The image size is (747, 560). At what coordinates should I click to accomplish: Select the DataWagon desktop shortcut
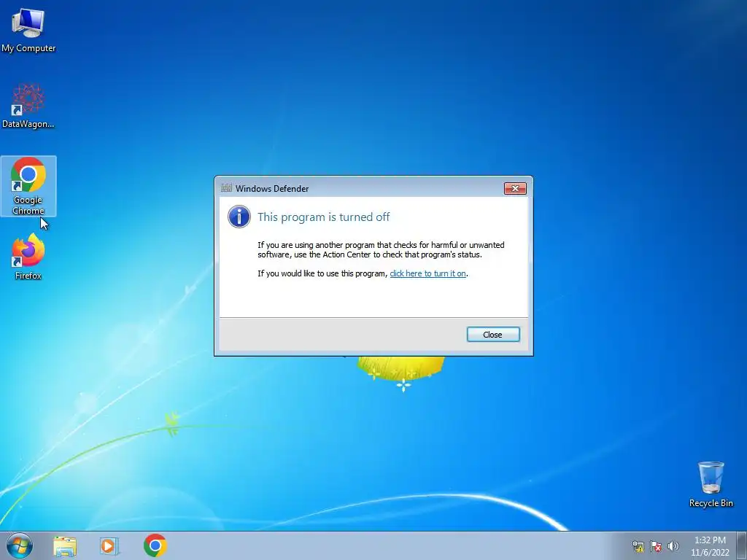point(28,106)
